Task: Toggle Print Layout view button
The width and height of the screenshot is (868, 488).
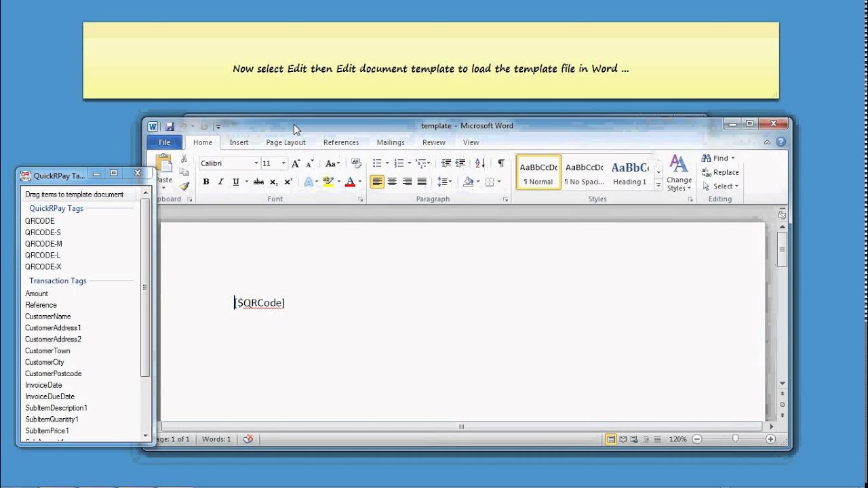Action: 611,439
